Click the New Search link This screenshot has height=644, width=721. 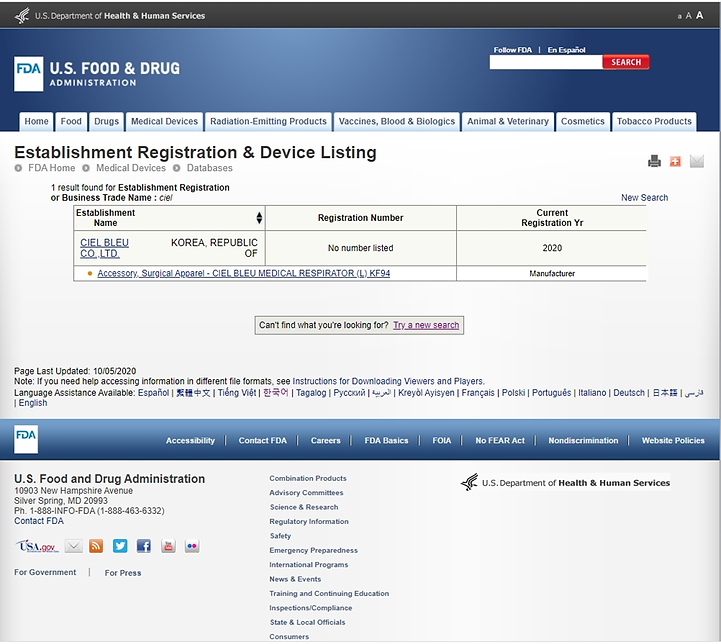click(x=644, y=198)
